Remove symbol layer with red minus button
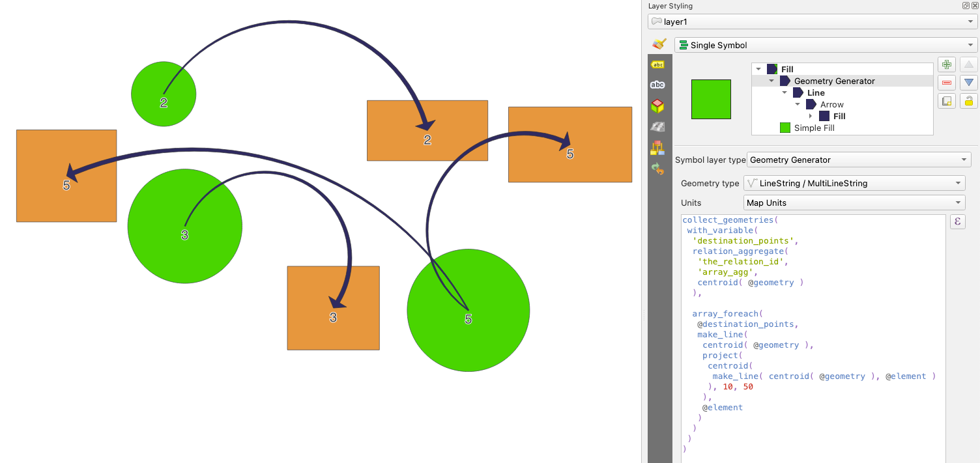This screenshot has height=463, width=980. click(947, 83)
